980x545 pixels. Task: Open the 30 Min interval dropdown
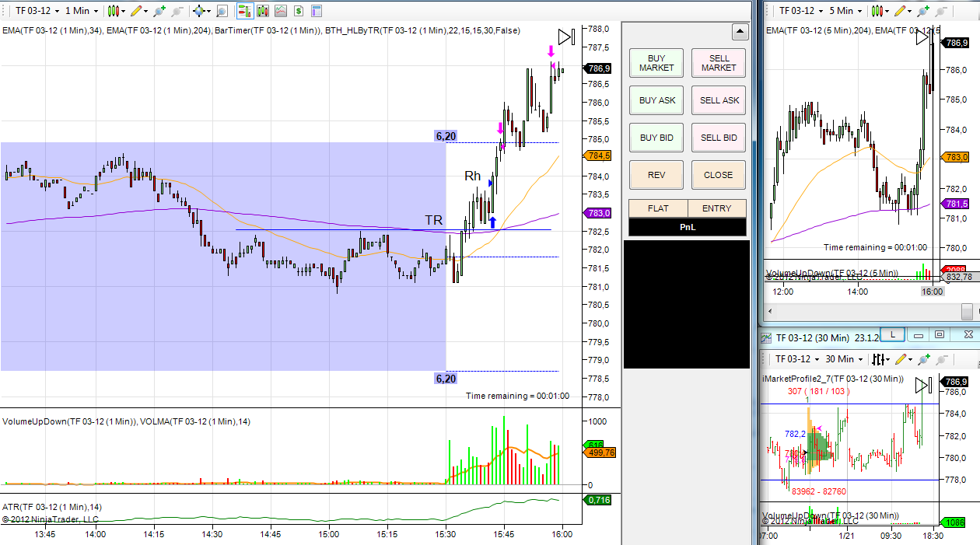(845, 359)
